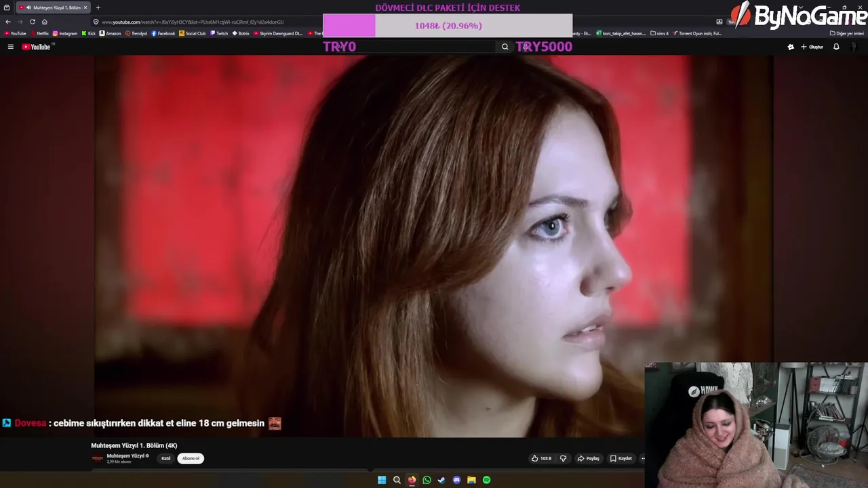The height and width of the screenshot is (488, 868).
Task: Open the Skyrim Dawnguard DL bookmark
Action: click(278, 33)
